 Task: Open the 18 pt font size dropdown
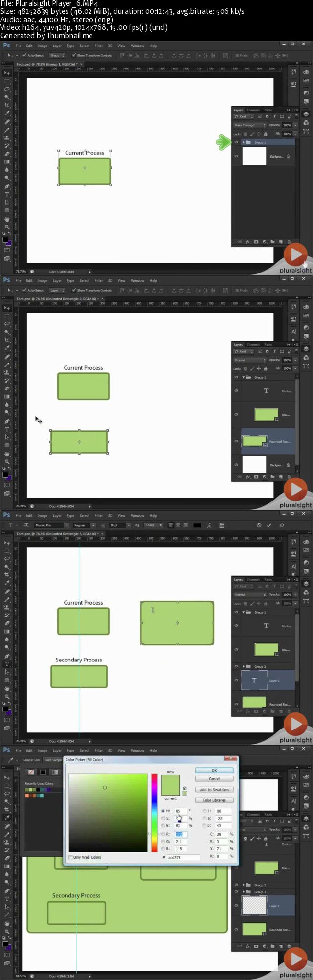coord(120,525)
